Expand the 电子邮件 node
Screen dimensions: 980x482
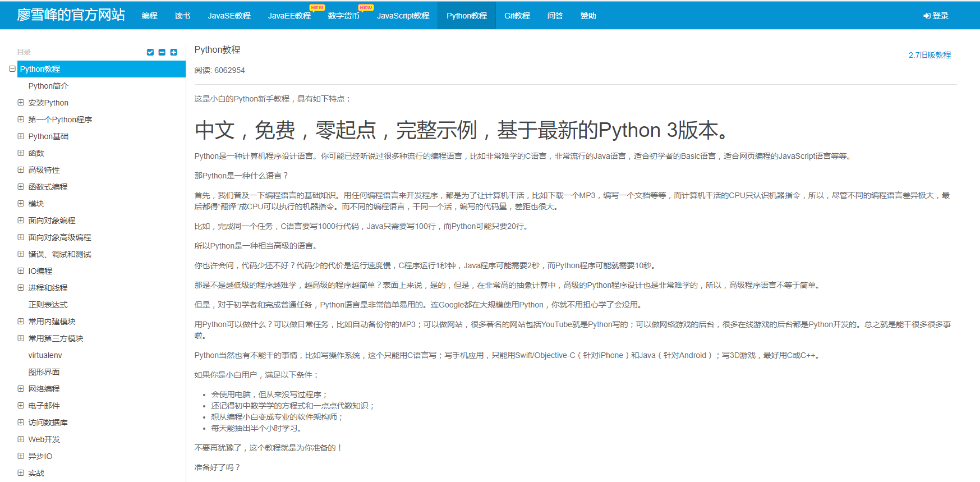coord(21,406)
